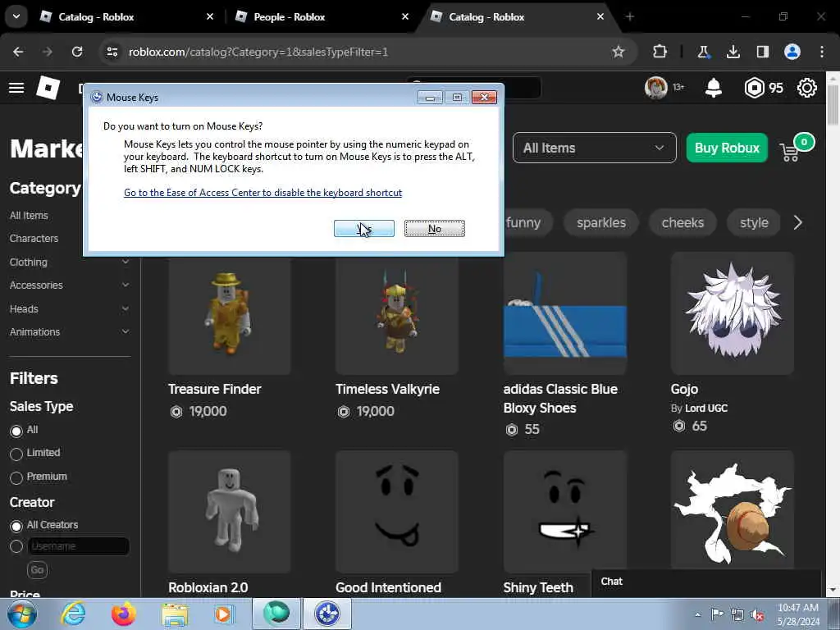Open Chrome Labs flask icon

pos(703,52)
